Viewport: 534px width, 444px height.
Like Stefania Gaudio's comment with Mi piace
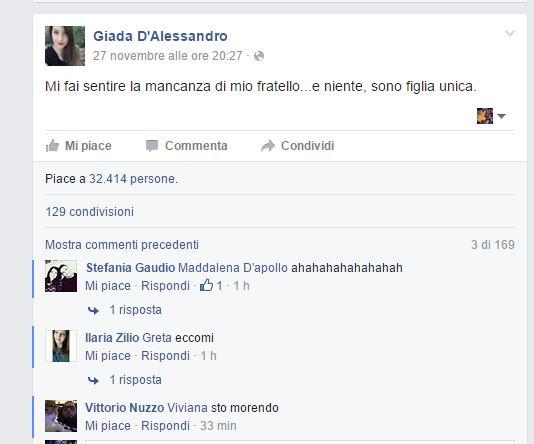coord(108,286)
